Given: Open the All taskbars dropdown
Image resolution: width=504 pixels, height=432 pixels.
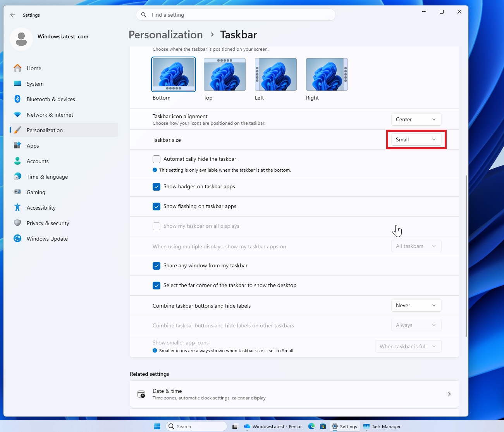Looking at the screenshot, I should click(416, 246).
